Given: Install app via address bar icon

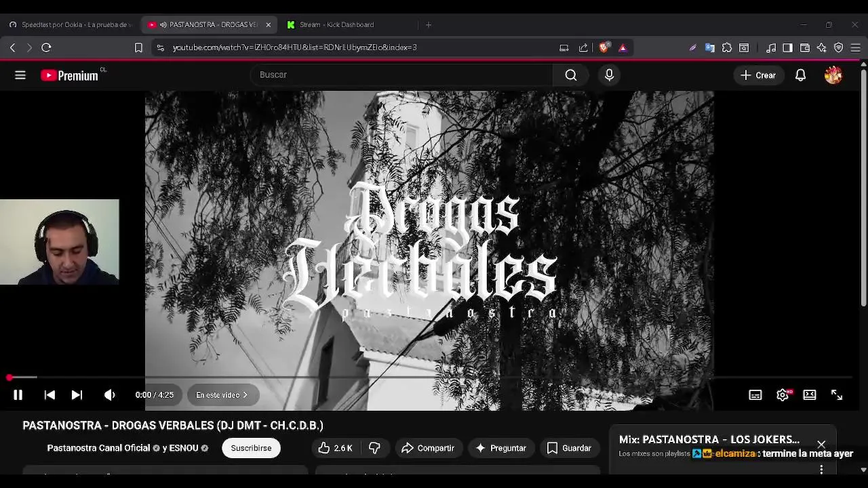Looking at the screenshot, I should pos(564,47).
